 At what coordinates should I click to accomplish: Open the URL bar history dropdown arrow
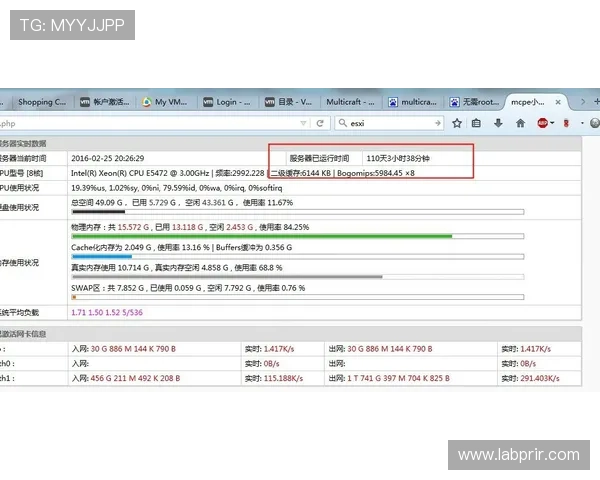pyautogui.click(x=303, y=123)
